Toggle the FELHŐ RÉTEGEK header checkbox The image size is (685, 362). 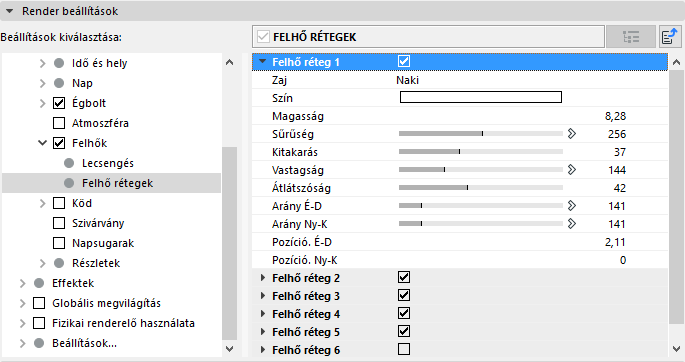pos(263,37)
